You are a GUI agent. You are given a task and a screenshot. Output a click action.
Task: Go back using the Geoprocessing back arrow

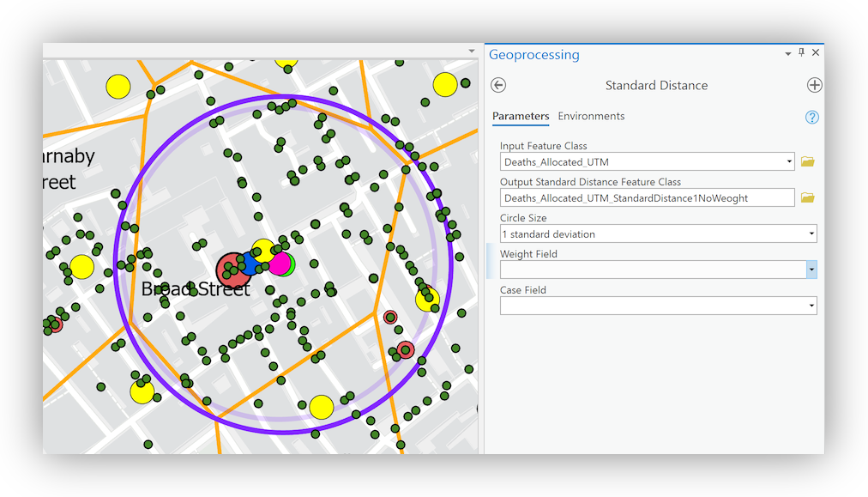click(x=498, y=85)
